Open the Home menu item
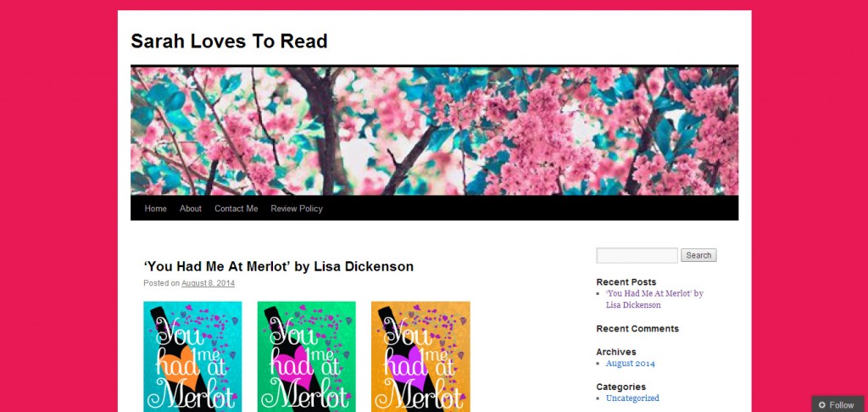868x412 pixels. click(x=156, y=209)
